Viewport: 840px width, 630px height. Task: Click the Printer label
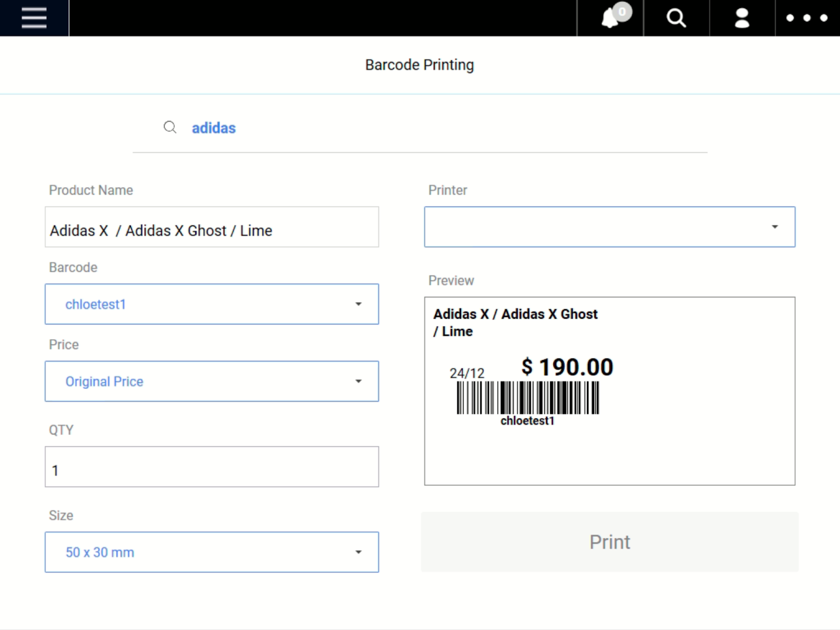pyautogui.click(x=447, y=190)
